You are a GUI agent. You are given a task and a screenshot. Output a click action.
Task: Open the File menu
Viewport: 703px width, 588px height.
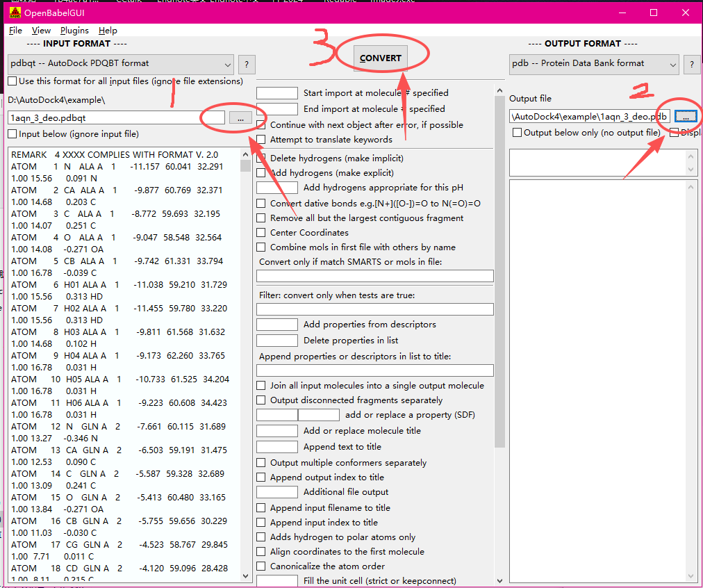point(15,31)
